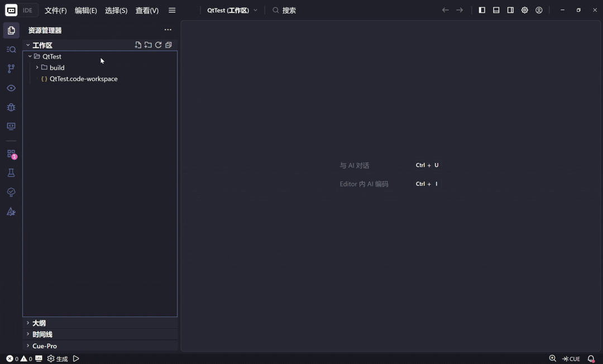The height and width of the screenshot is (364, 603).
Task: Open the Extensions panel with notification badge
Action: pyautogui.click(x=11, y=155)
